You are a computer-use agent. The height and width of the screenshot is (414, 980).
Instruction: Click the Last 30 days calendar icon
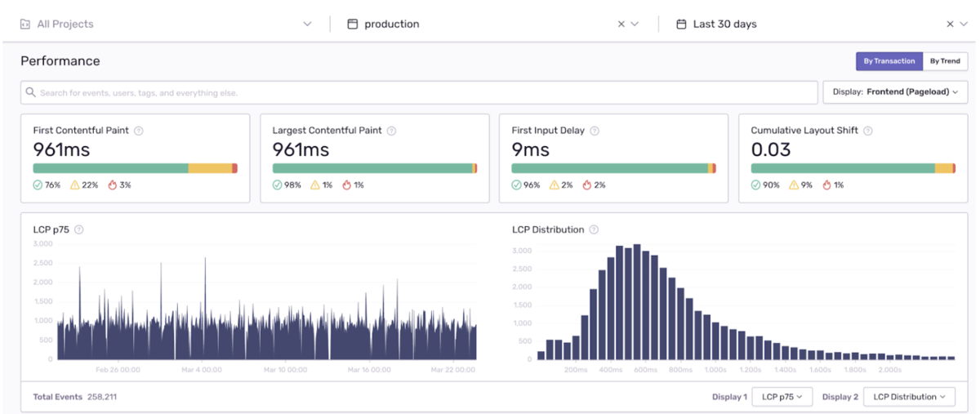[x=681, y=24]
